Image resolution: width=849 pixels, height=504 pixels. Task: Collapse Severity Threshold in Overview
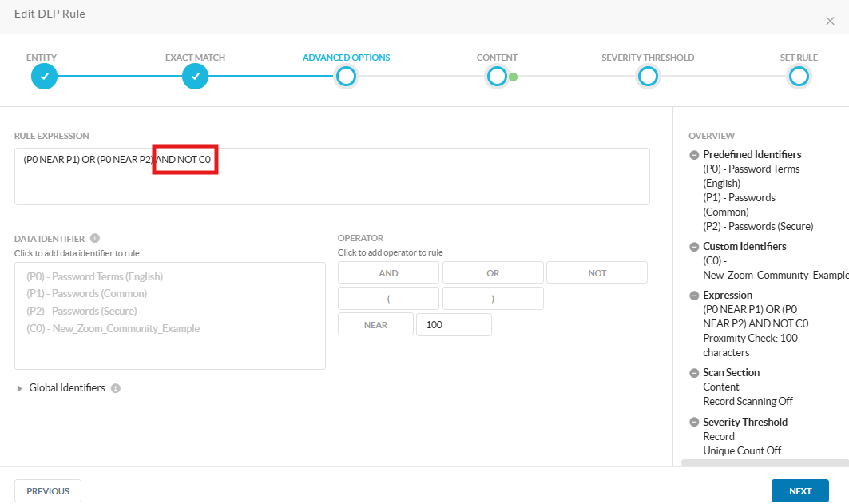tap(694, 423)
